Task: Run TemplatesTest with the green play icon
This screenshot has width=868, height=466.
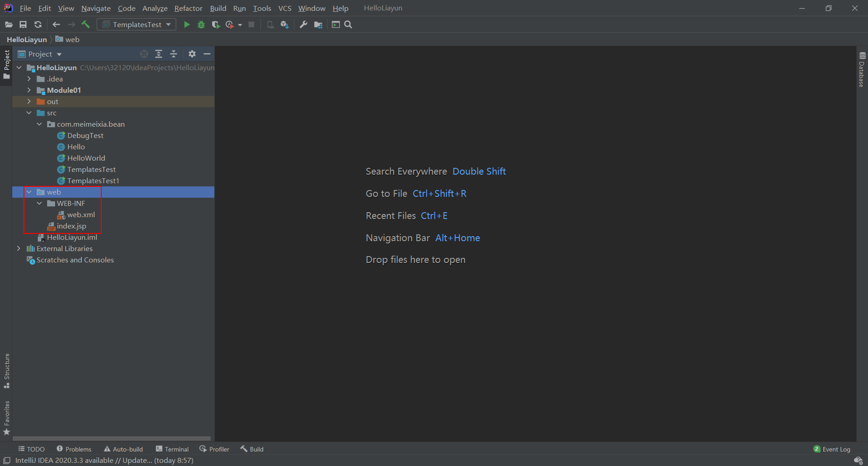Action: point(187,24)
